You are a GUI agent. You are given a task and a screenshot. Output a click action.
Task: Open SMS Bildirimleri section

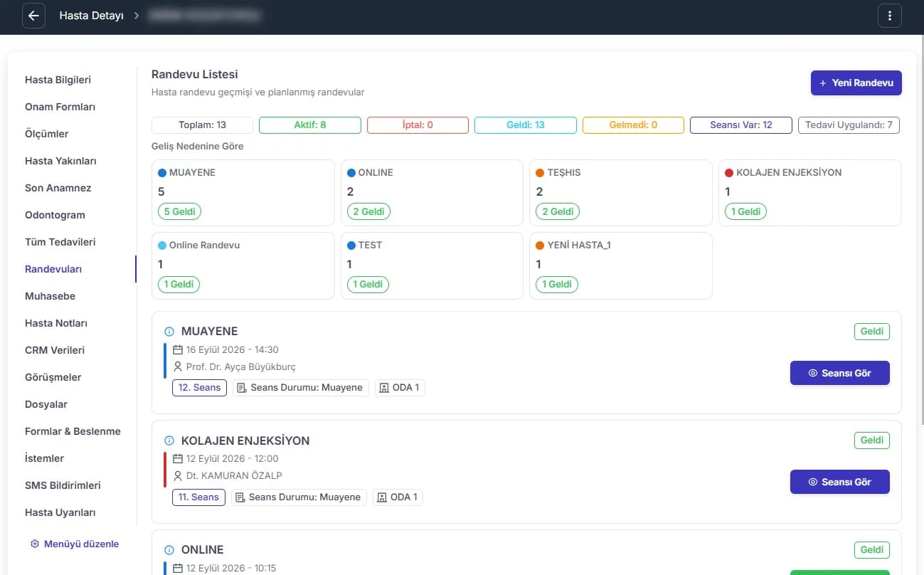[63, 485]
